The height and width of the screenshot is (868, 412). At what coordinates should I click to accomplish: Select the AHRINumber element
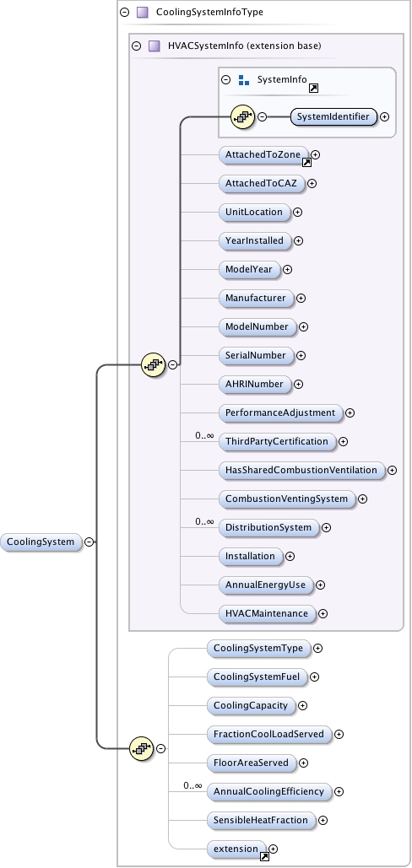coord(255,384)
